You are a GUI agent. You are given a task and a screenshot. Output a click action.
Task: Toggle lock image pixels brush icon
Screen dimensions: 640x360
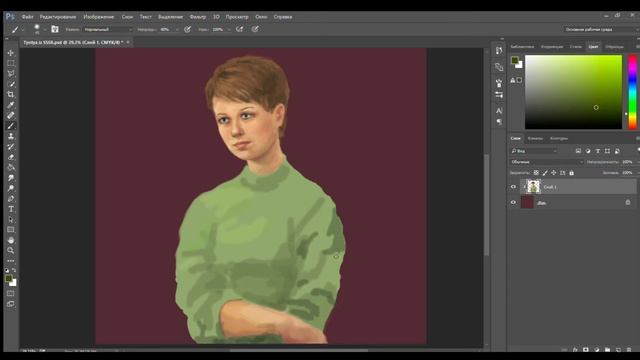click(545, 173)
